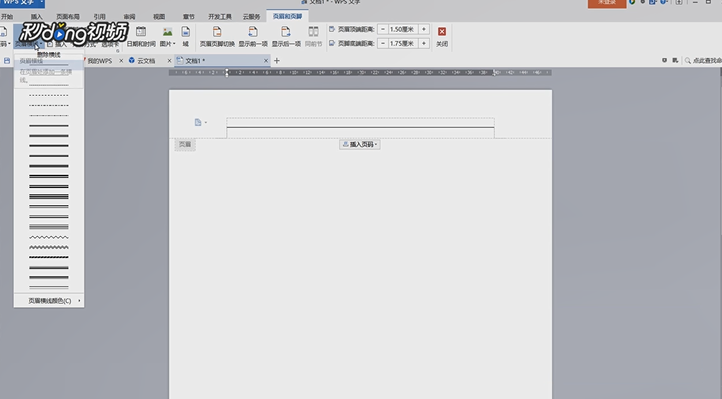Click the 页脚底端距离 label icon
This screenshot has width=722, height=399.
[332, 43]
